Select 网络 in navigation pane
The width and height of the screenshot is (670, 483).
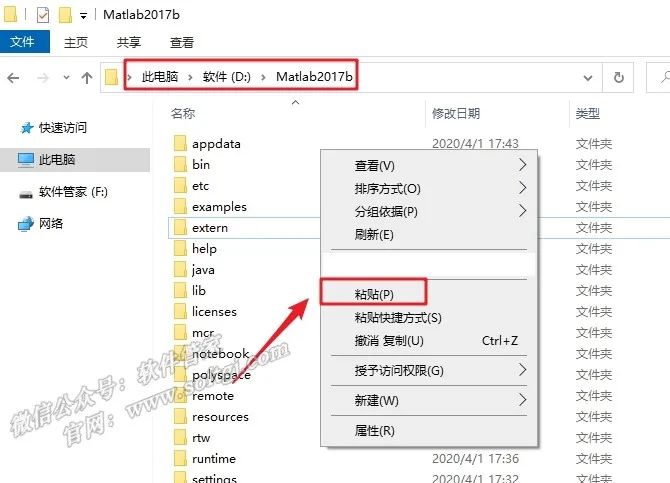[x=50, y=224]
